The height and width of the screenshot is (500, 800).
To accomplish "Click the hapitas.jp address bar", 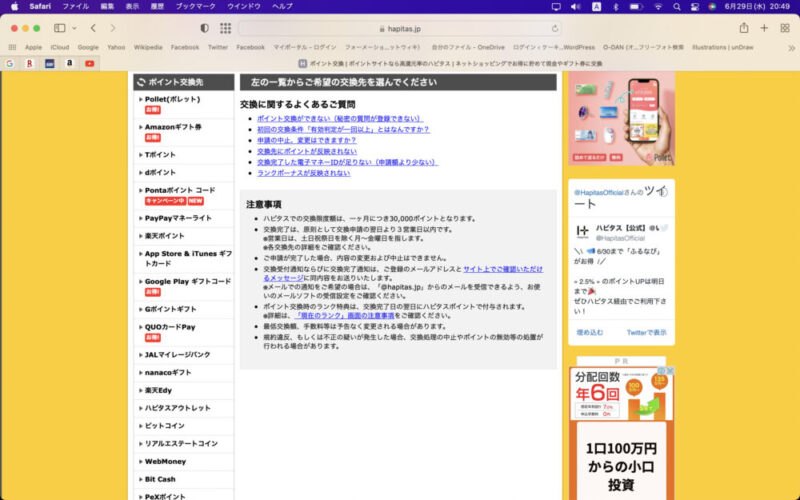I will [x=399, y=29].
